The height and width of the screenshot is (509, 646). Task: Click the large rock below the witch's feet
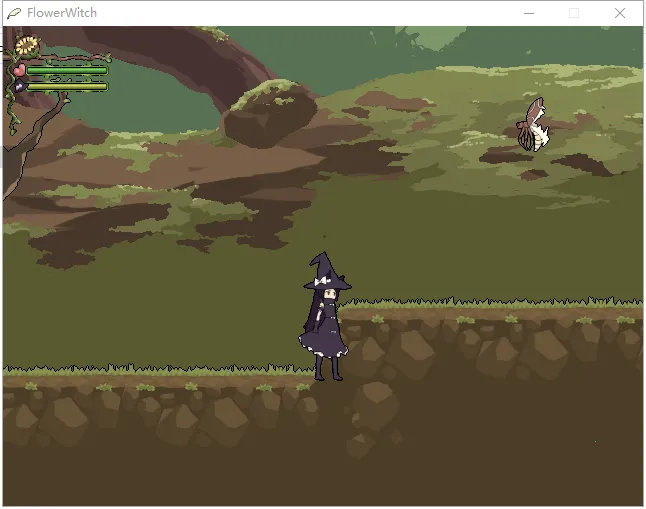click(x=374, y=403)
